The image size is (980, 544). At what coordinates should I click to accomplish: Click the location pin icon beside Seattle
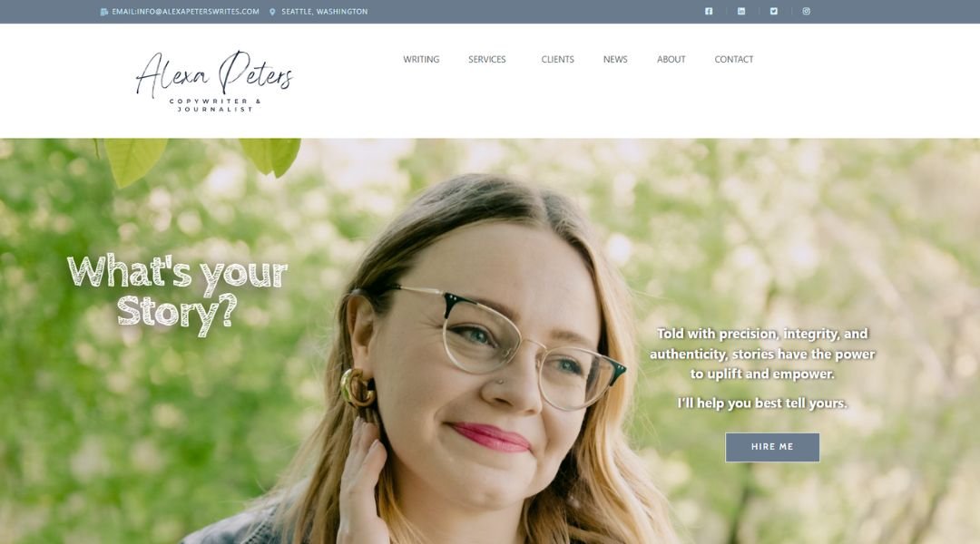pos(272,12)
